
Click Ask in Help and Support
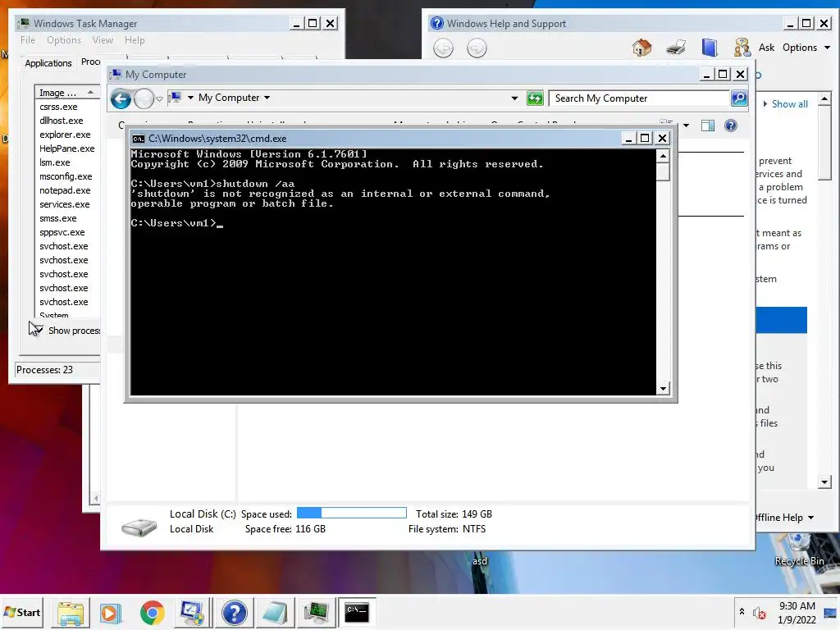(x=767, y=48)
